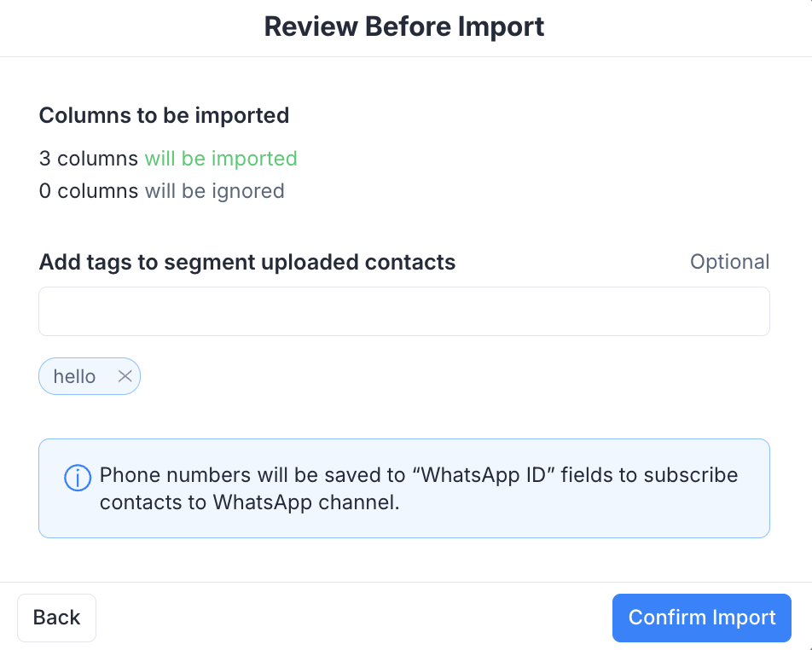Click the Review Before Import title
This screenshot has height=650, width=812.
click(x=404, y=26)
